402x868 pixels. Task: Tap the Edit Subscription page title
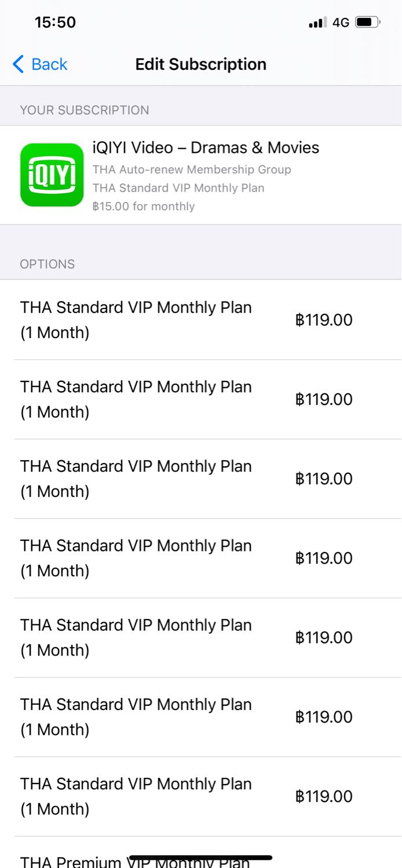pos(201,64)
